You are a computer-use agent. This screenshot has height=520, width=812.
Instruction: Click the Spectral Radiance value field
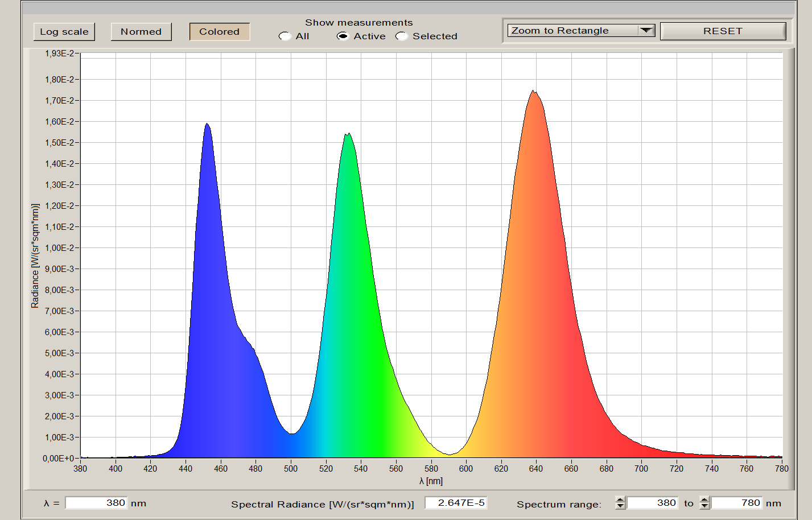point(456,503)
